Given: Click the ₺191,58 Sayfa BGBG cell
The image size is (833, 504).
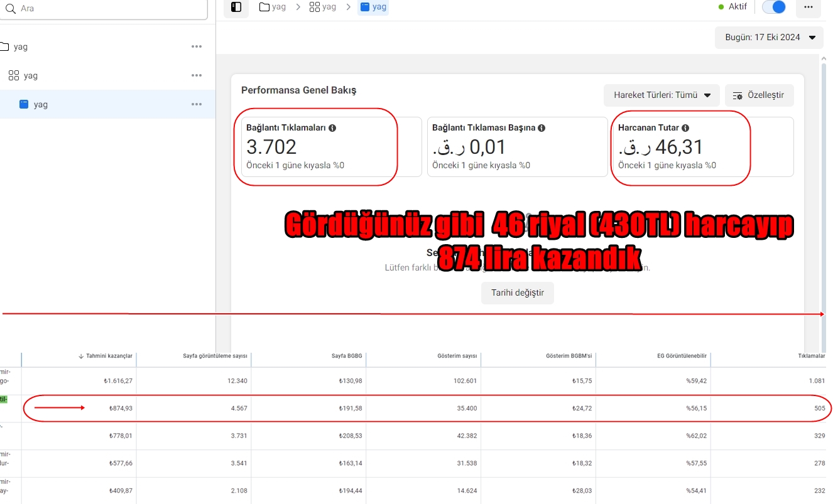Looking at the screenshot, I should click(x=351, y=409).
